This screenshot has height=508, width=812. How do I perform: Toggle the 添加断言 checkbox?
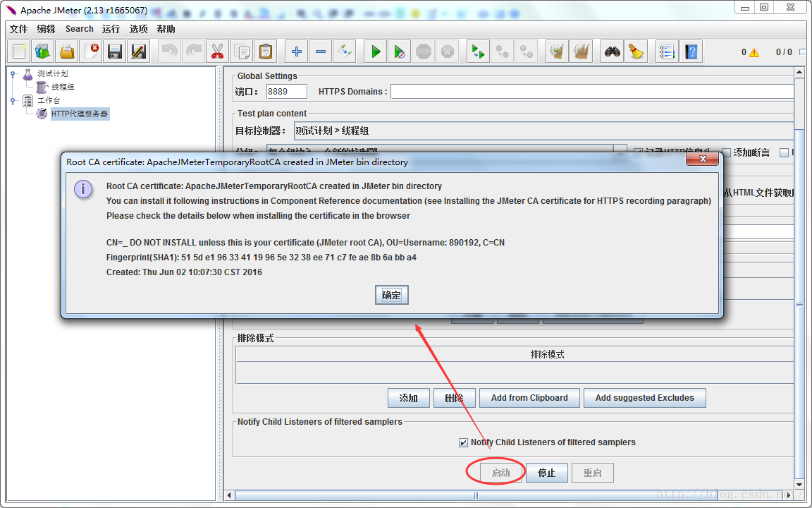click(726, 152)
